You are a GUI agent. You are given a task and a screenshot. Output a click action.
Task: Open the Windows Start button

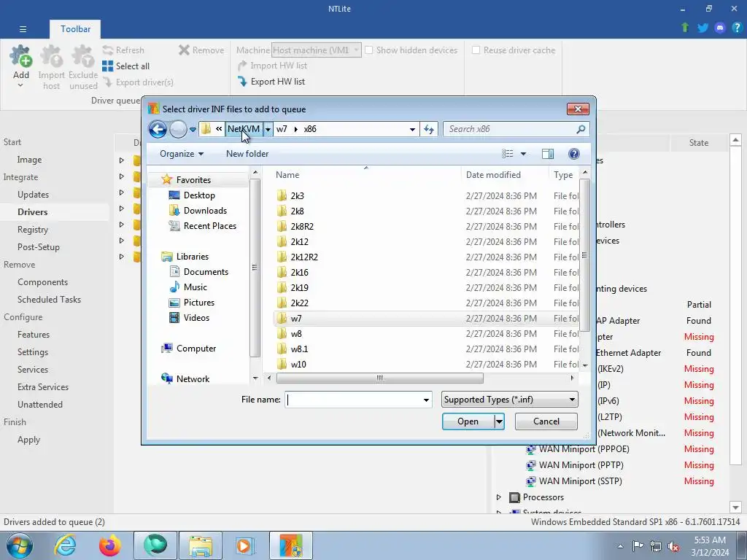(20, 545)
